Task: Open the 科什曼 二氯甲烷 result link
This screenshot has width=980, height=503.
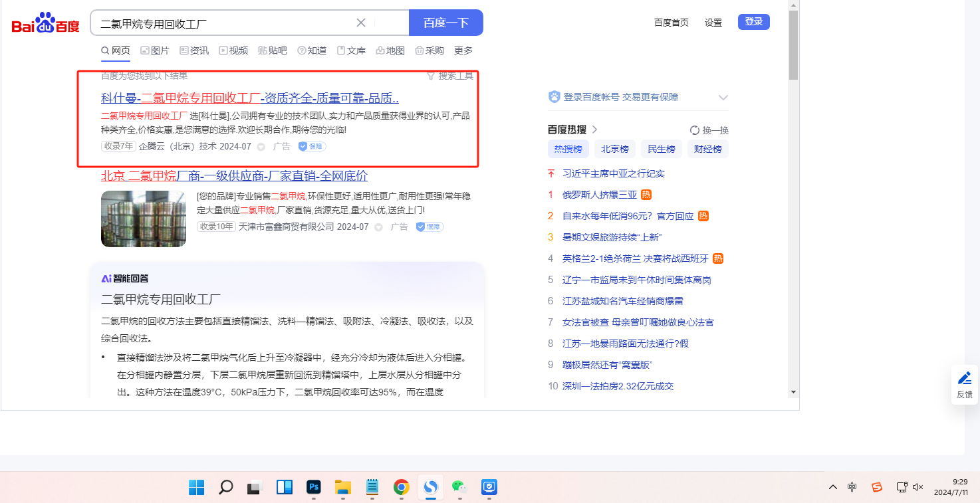Action: (x=249, y=98)
